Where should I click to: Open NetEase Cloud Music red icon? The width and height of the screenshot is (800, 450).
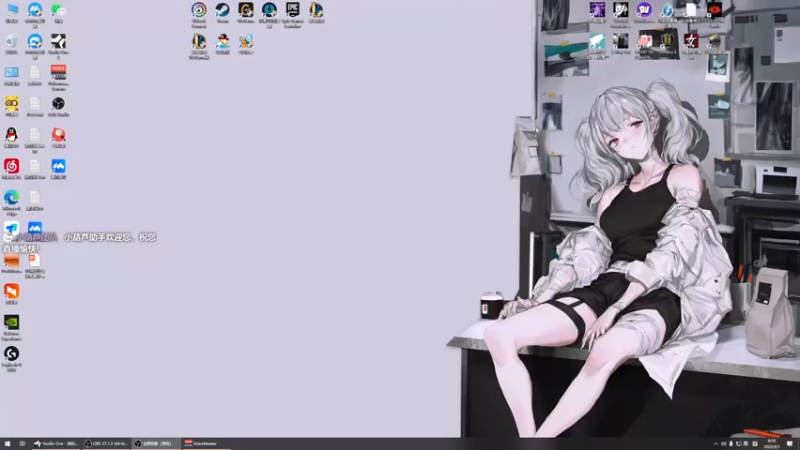11,169
